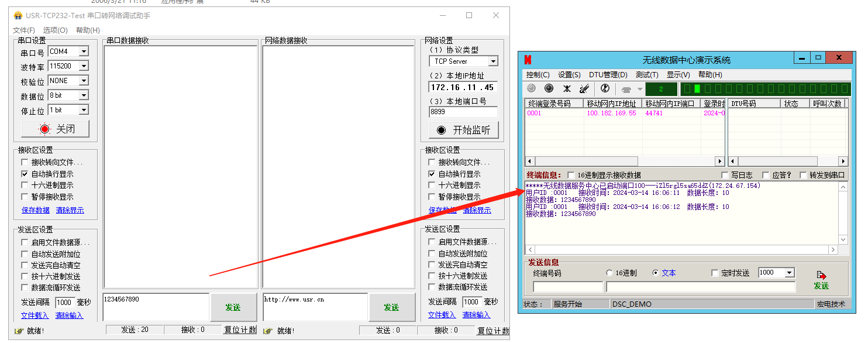Open the 波特率 115200 dropdown
The height and width of the screenshot is (343, 868).
pos(83,66)
